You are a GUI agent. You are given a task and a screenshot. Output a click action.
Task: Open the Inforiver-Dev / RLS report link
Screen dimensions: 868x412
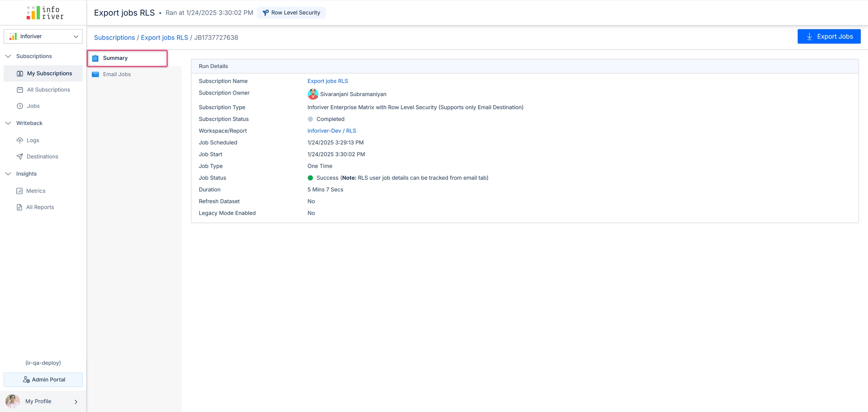332,131
